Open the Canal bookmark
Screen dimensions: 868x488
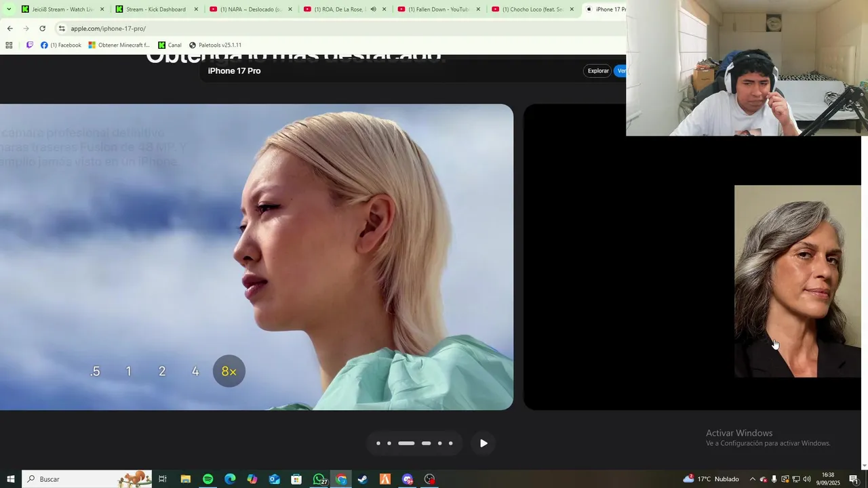(x=170, y=45)
